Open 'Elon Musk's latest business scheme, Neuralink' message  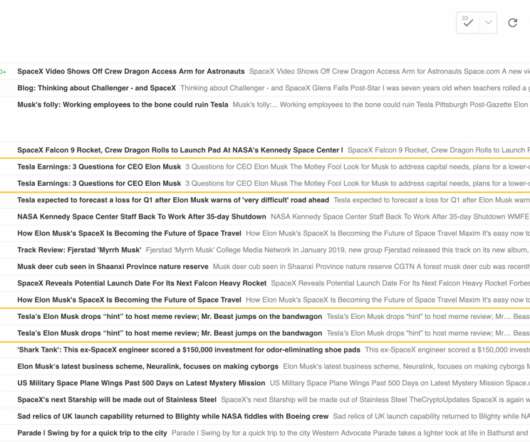click(265, 366)
